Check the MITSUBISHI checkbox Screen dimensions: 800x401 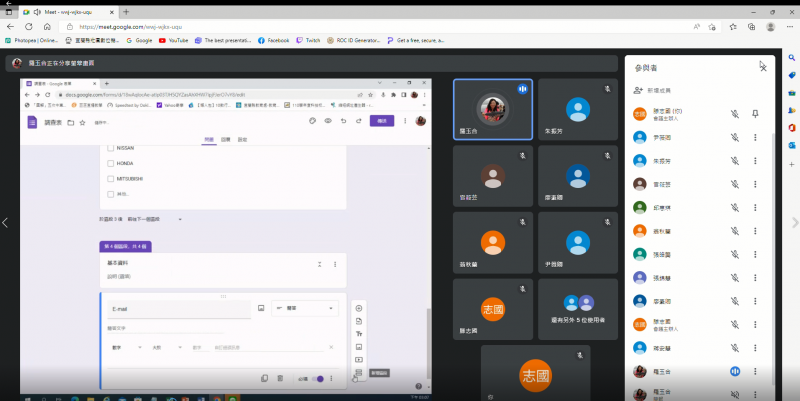[x=110, y=178]
